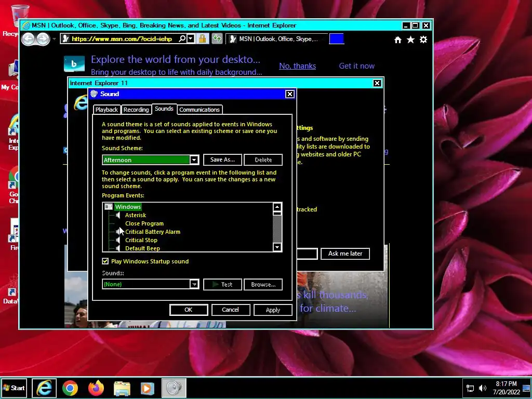
Task: Open Firefox from the taskbar
Action: 96,388
